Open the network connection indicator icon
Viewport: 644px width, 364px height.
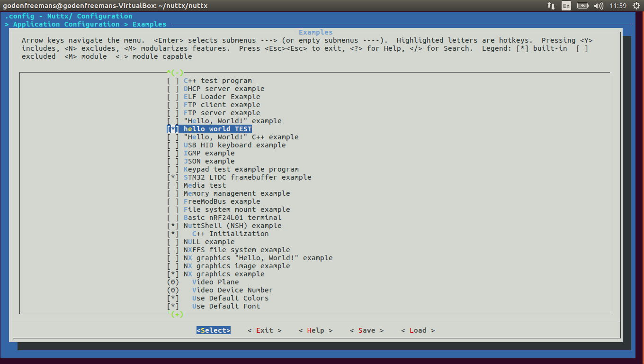pyautogui.click(x=551, y=6)
